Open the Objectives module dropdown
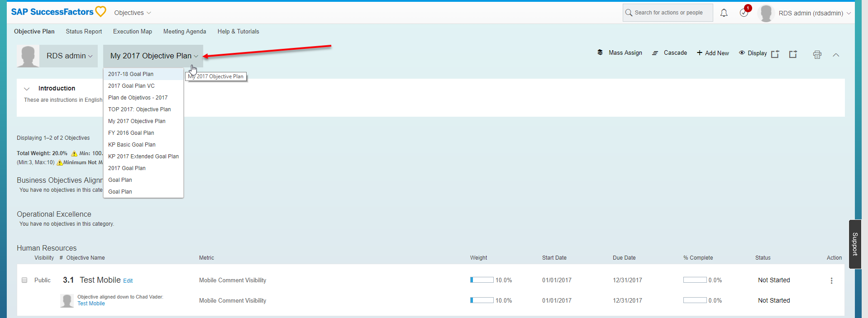 point(133,13)
